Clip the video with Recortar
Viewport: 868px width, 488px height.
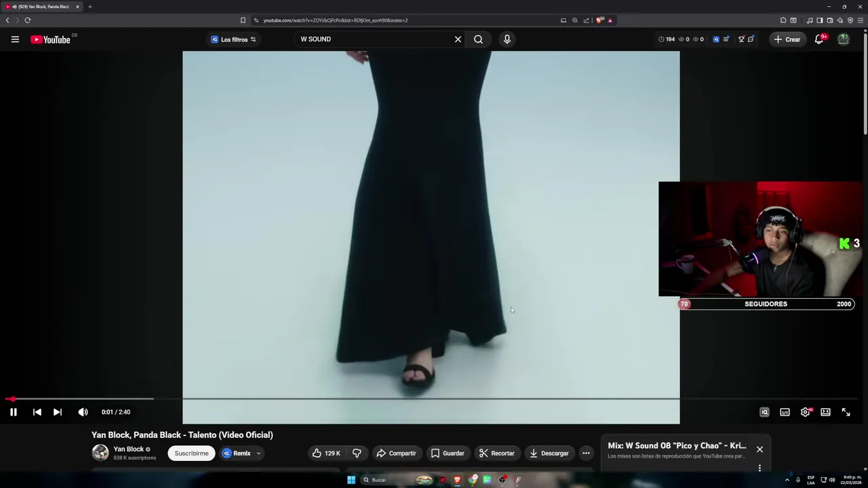(x=496, y=453)
